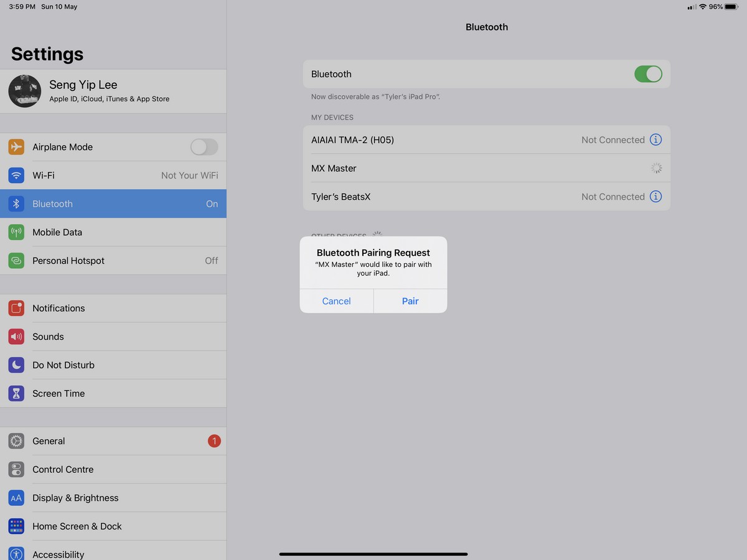747x560 pixels.
Task: Open Notifications settings
Action: pyautogui.click(x=113, y=308)
